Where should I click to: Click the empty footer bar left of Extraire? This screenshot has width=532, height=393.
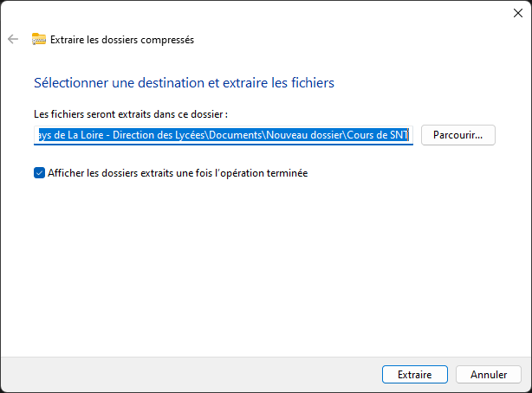(x=191, y=375)
